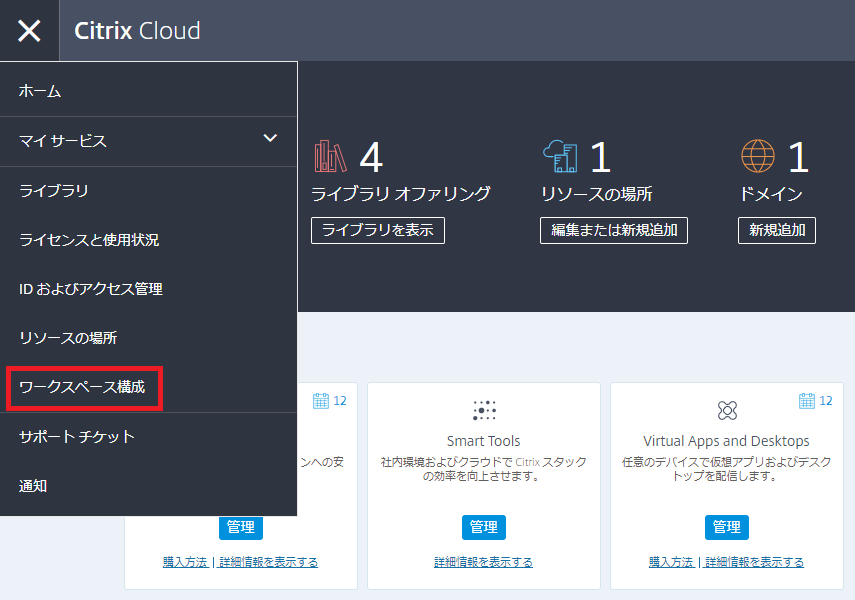Screen dimensions: 855x600
Task: Click Virtual Apps and Desktops title
Action: click(x=726, y=441)
